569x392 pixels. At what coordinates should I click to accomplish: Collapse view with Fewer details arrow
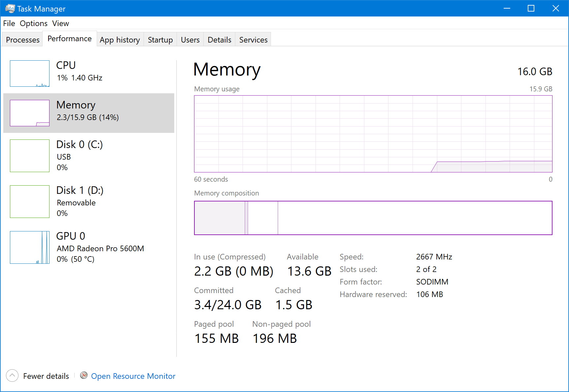[12, 376]
